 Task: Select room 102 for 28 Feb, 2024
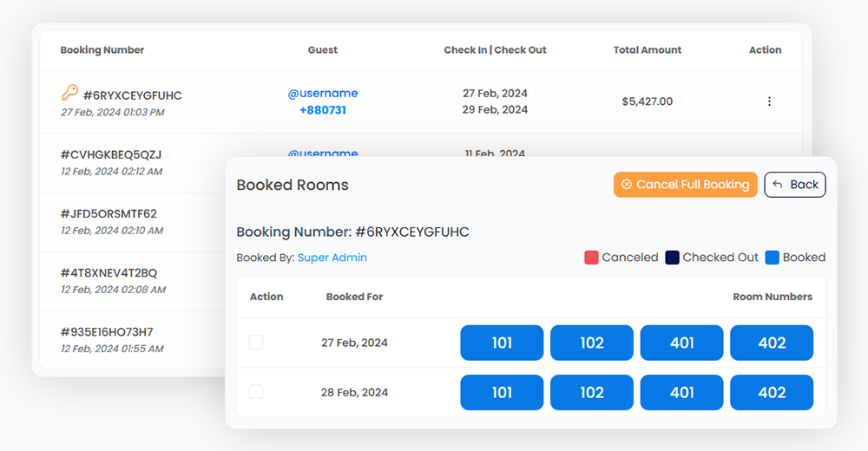(x=592, y=392)
